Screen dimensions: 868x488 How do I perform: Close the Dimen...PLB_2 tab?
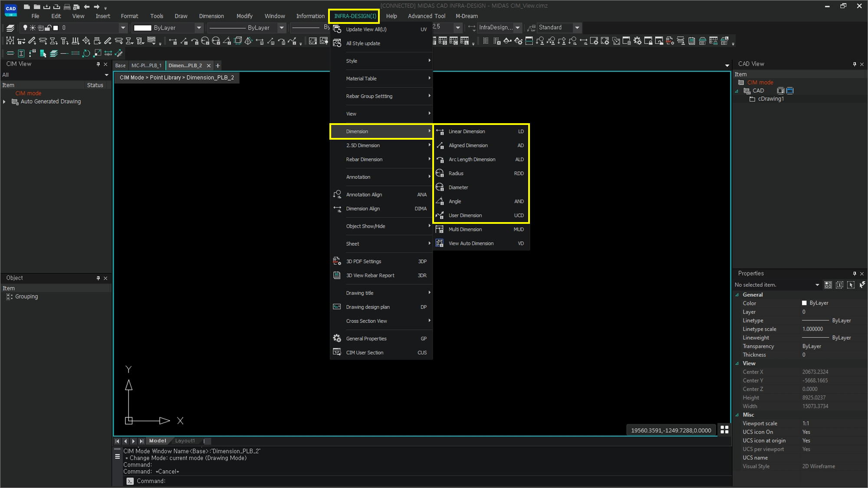pyautogui.click(x=209, y=66)
